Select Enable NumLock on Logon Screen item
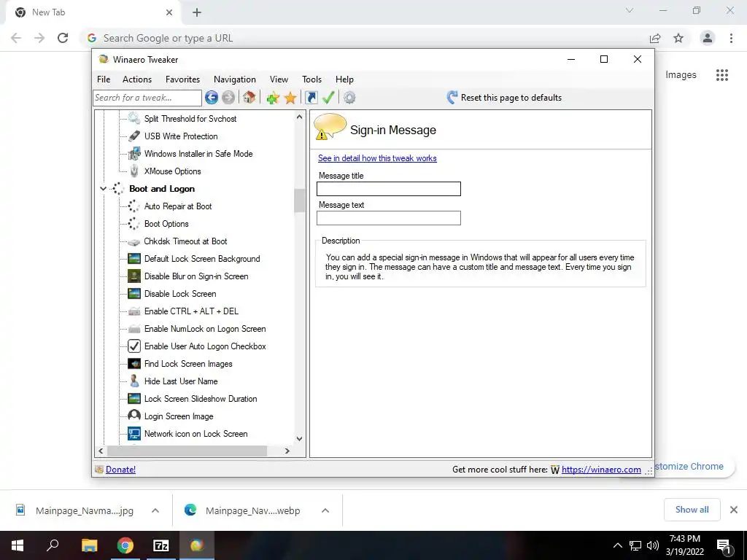 point(205,329)
